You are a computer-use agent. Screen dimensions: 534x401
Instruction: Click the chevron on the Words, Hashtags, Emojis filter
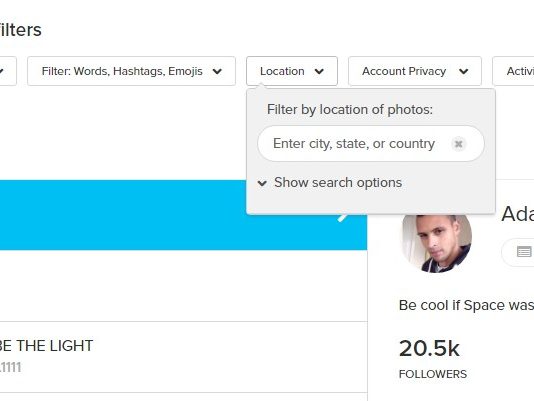click(x=217, y=72)
